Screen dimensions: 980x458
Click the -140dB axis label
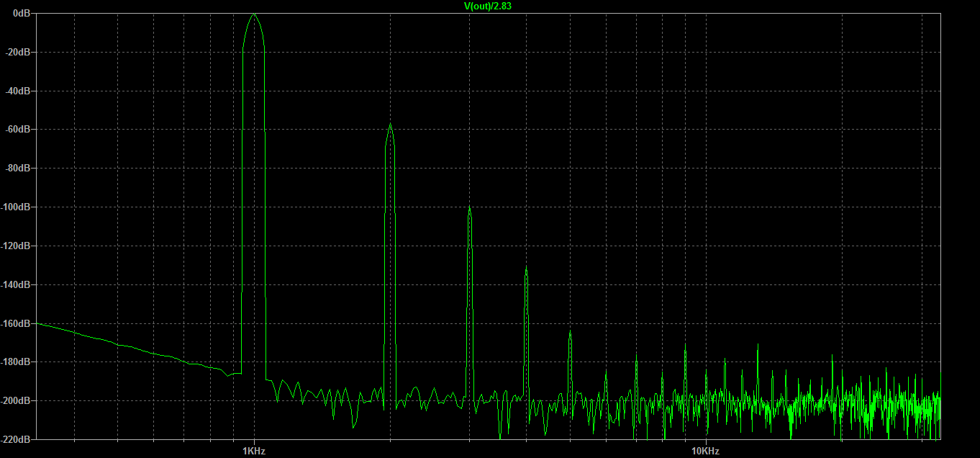16,284
